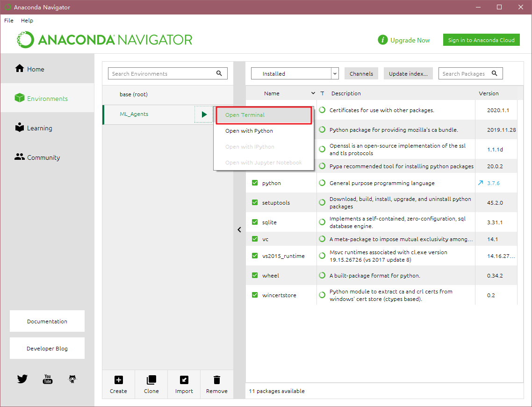This screenshot has width=532, height=407.
Task: Open the File menu
Action: click(x=9, y=21)
